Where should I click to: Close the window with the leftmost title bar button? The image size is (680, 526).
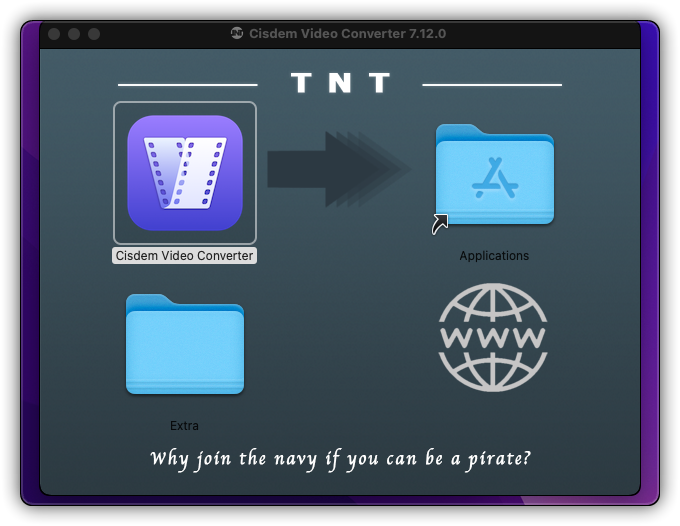pyautogui.click(x=54, y=34)
